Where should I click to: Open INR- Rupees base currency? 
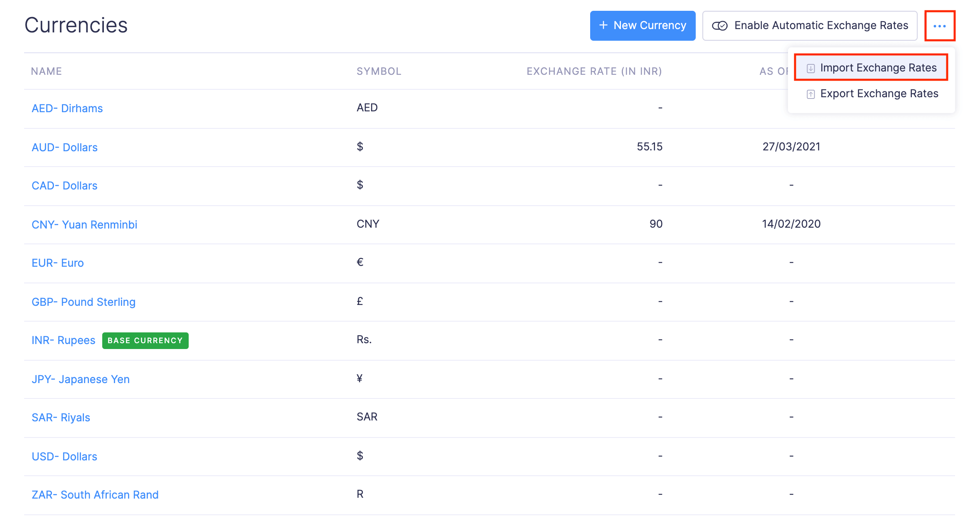[64, 340]
